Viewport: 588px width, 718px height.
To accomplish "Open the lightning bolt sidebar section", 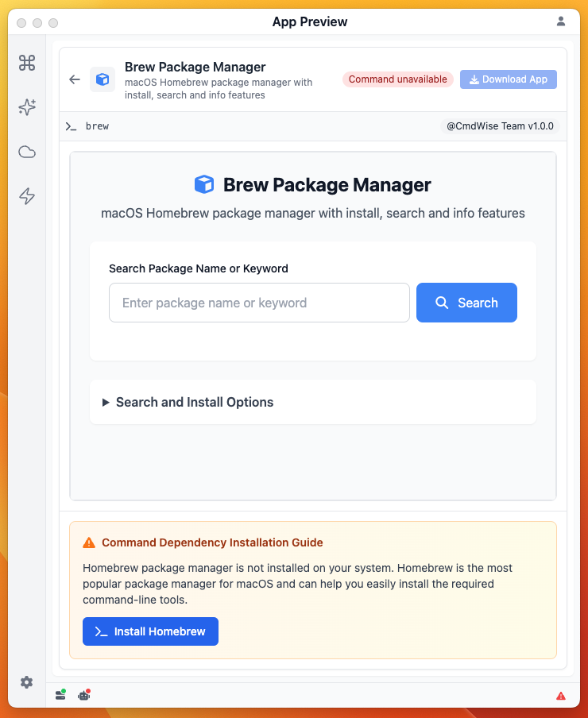I will click(26, 196).
